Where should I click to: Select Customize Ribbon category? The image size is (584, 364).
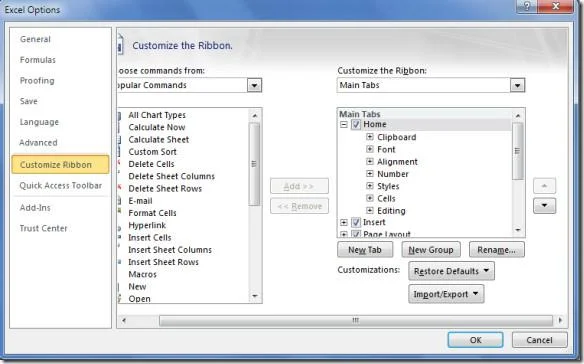pyautogui.click(x=60, y=165)
